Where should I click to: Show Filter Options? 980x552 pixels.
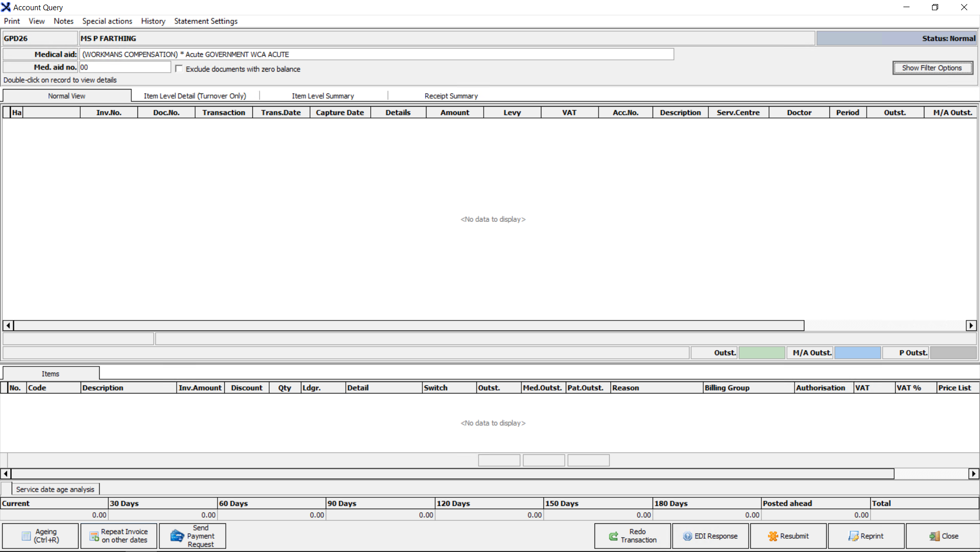[x=933, y=68]
